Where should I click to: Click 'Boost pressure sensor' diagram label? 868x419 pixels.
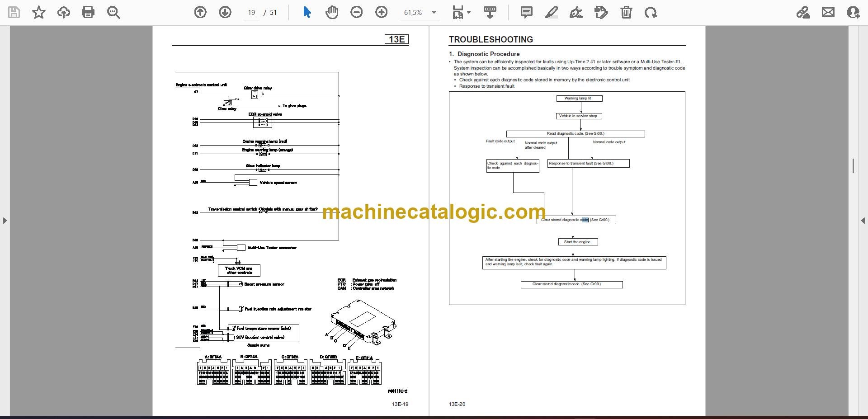click(x=264, y=284)
